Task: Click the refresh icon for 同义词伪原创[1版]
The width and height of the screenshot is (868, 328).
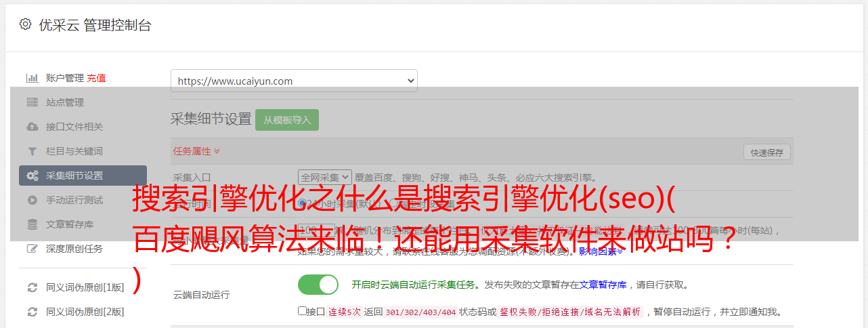Action: point(32,287)
